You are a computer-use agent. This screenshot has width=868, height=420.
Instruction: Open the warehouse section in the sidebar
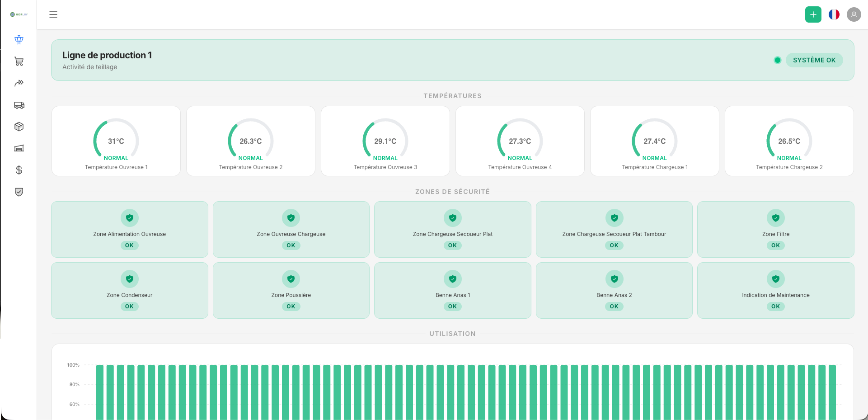[19, 148]
